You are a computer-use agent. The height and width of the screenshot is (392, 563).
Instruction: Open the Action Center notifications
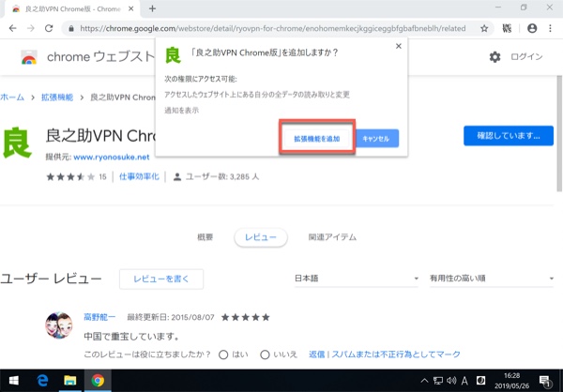[x=544, y=381]
